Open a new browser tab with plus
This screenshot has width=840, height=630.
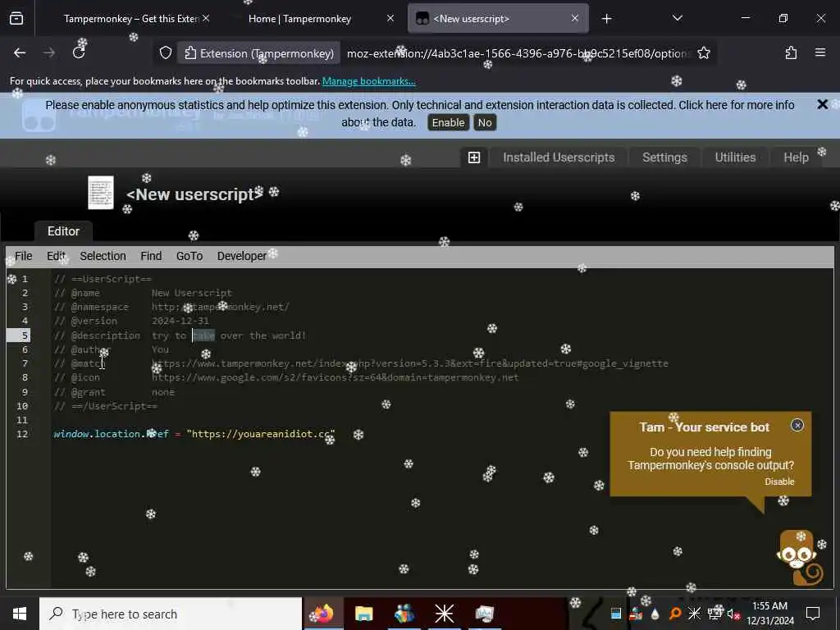tap(606, 19)
